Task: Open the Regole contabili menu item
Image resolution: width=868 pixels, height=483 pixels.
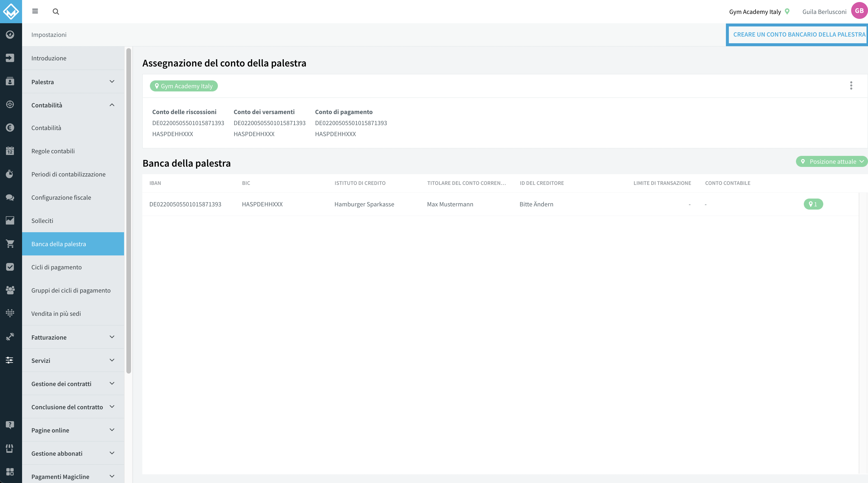Action: (73, 151)
